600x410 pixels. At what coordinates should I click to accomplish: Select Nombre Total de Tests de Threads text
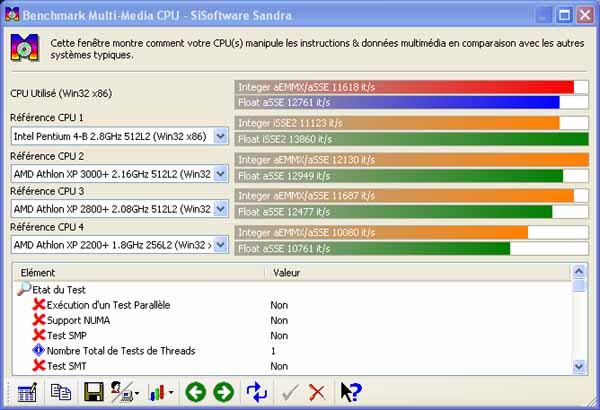[x=121, y=351]
